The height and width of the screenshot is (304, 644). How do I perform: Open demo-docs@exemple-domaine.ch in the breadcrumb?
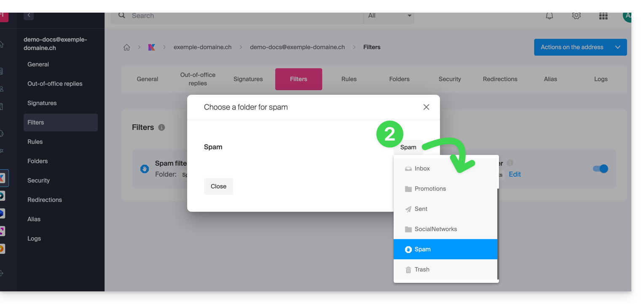297,47
